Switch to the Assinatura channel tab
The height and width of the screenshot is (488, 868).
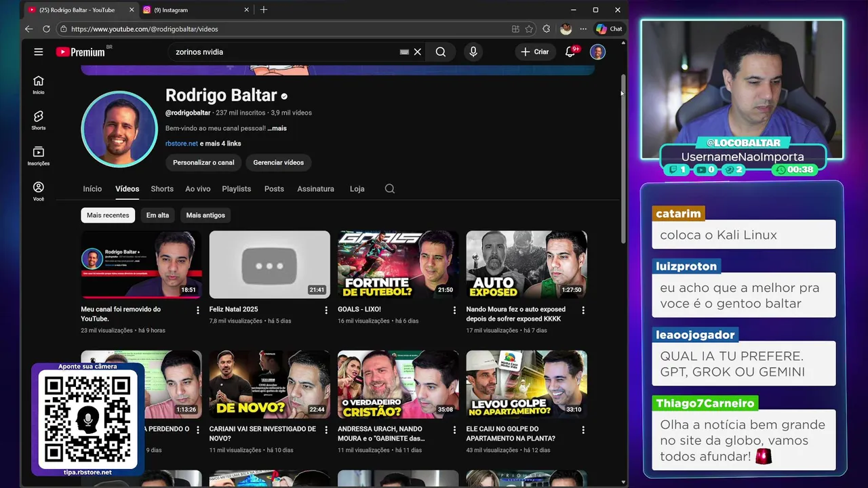(x=315, y=188)
